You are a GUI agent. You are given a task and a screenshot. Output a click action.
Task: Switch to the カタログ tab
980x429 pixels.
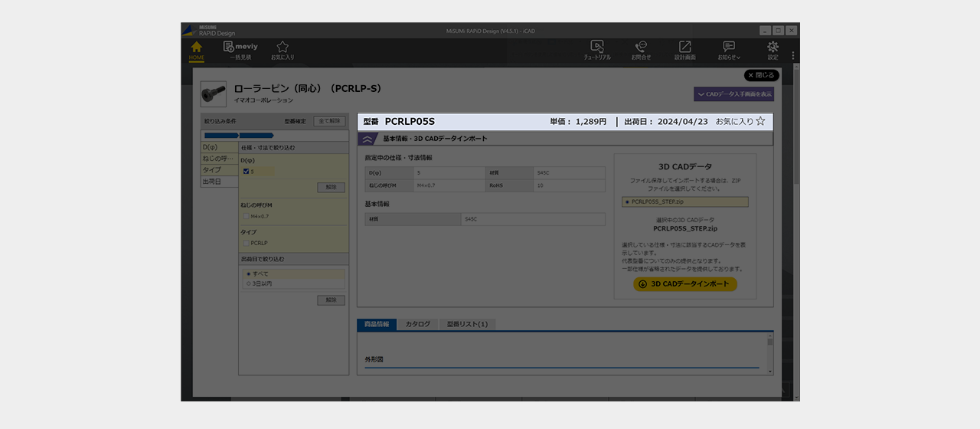pos(417,324)
